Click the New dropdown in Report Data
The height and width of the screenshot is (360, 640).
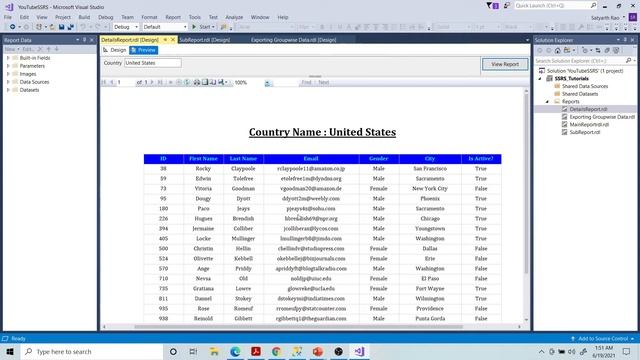coord(12,49)
